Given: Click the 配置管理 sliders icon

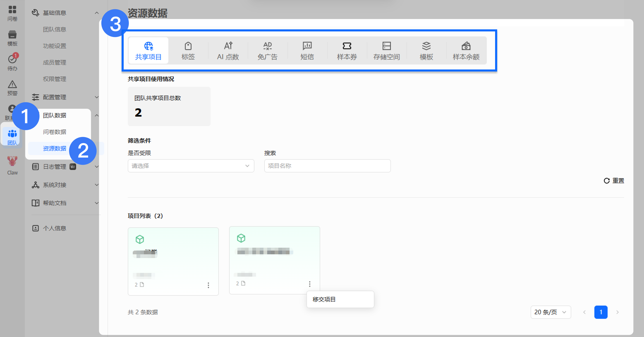Looking at the screenshot, I should point(36,97).
